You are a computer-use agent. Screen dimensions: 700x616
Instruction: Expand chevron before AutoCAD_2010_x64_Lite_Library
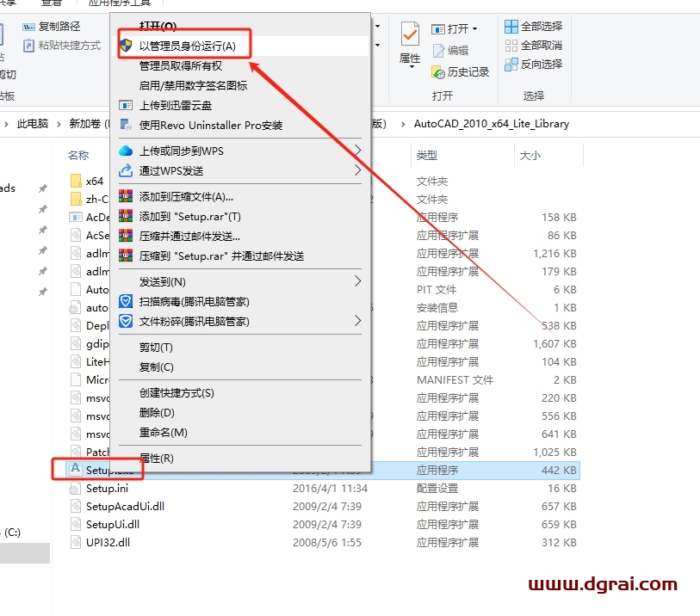(x=403, y=124)
